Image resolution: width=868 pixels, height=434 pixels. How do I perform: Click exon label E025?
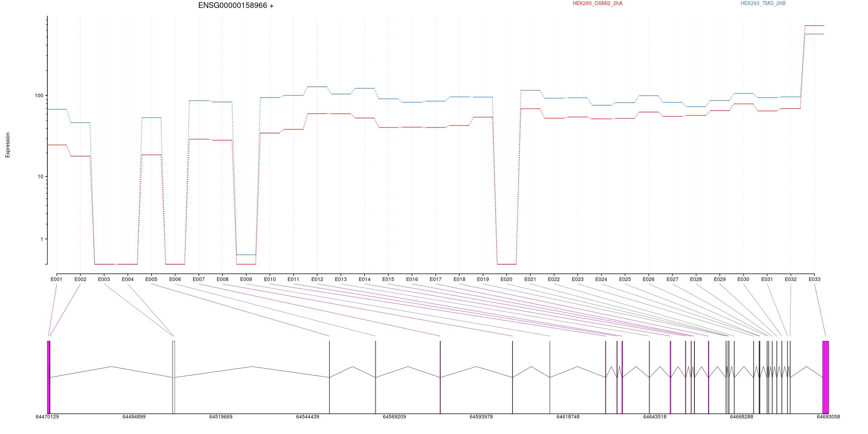tap(625, 279)
